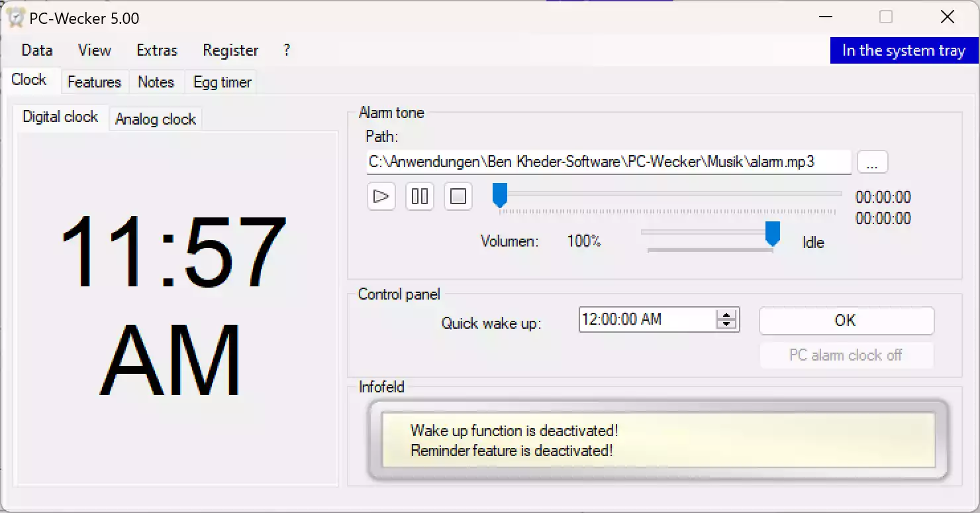Click the PC-Wecker alarm clock title icon
This screenshot has height=513, width=980.
point(16,18)
